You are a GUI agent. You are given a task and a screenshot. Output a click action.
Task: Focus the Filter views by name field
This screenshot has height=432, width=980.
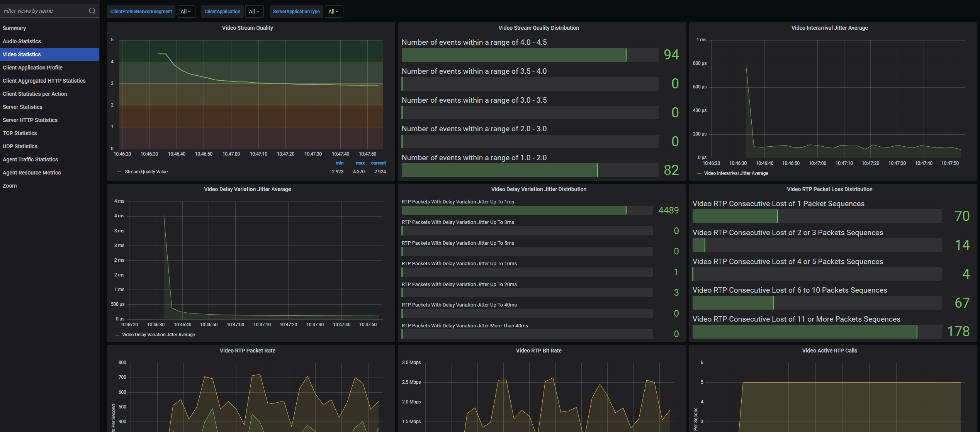(42, 11)
